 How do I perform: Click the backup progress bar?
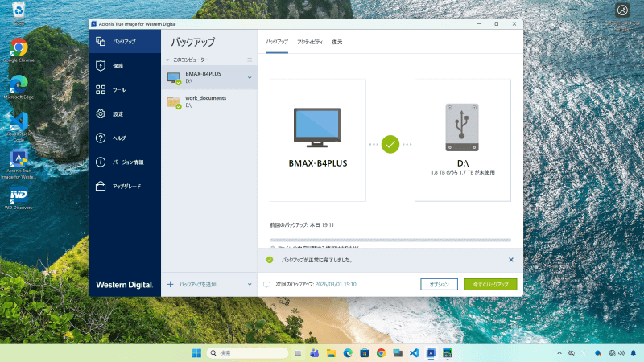coord(390,240)
